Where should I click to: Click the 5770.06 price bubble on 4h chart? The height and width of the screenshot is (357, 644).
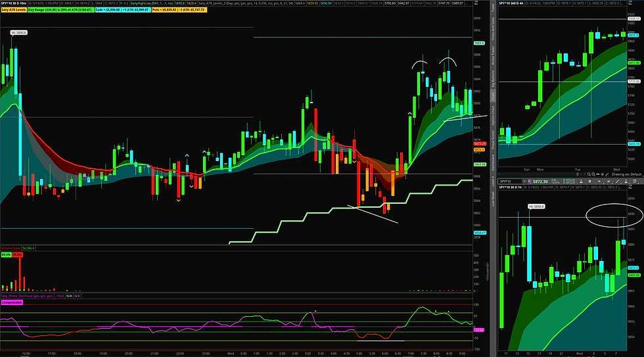(633, 82)
